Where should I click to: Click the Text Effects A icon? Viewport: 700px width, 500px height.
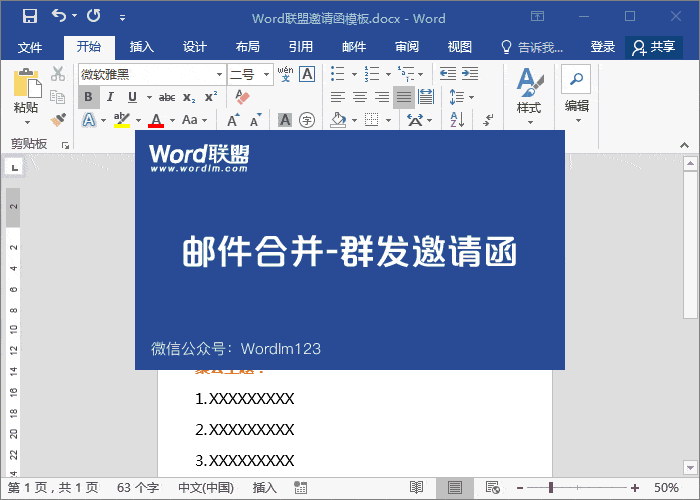tap(89, 120)
